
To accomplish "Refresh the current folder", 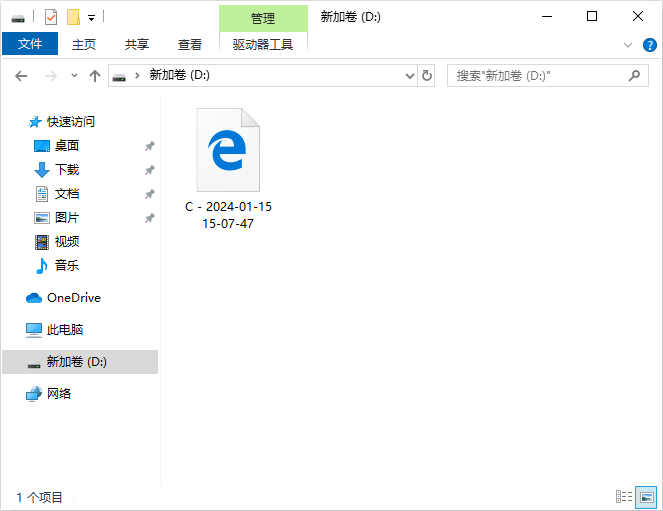I will pos(427,76).
